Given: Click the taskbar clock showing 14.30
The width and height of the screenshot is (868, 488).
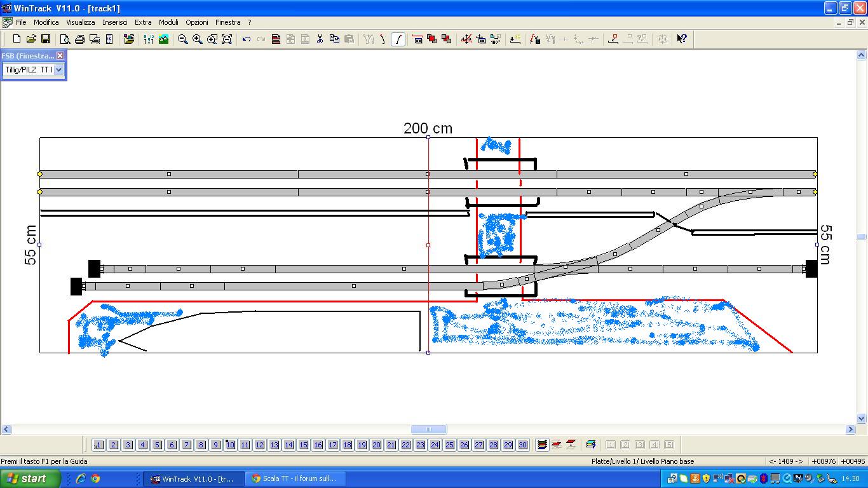Looking at the screenshot, I should [x=850, y=478].
